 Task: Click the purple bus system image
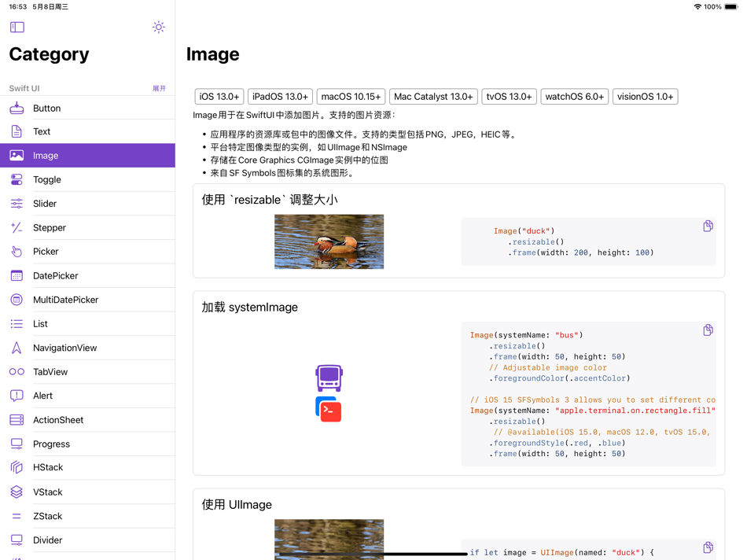click(x=329, y=377)
